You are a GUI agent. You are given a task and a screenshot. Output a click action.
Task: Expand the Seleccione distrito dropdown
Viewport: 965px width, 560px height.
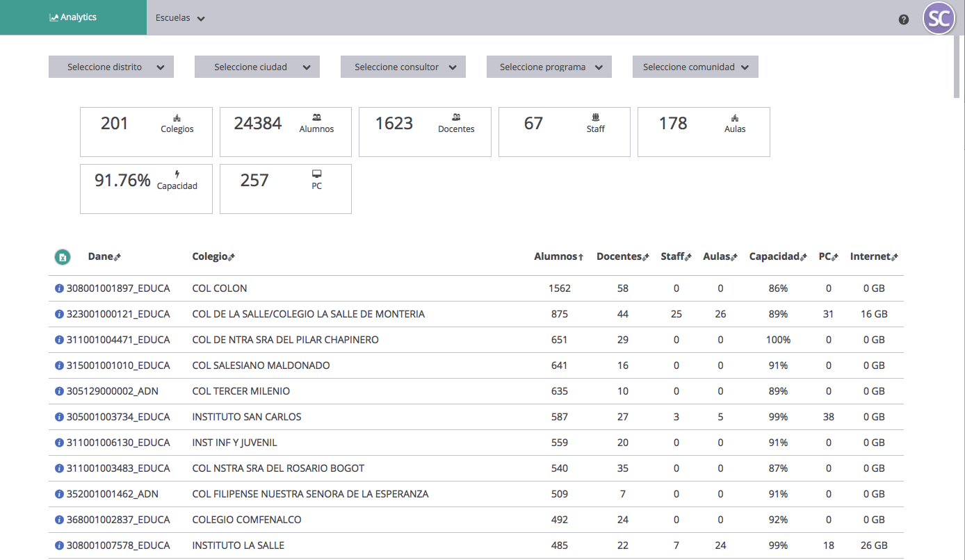click(x=111, y=67)
